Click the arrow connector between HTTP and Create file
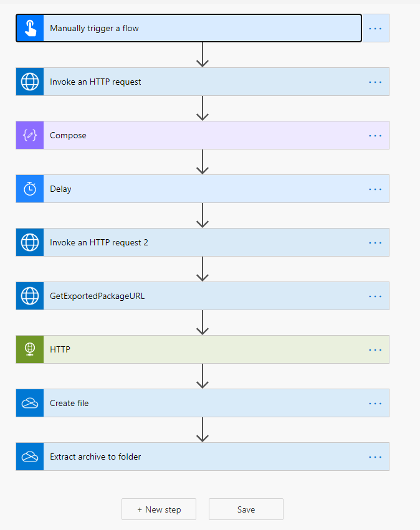The image size is (420, 530). 203,376
